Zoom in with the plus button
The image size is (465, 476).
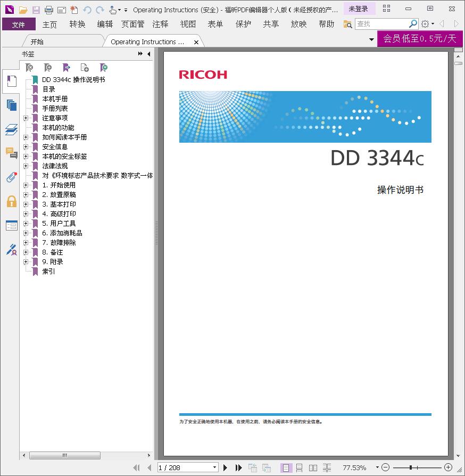pos(448,467)
